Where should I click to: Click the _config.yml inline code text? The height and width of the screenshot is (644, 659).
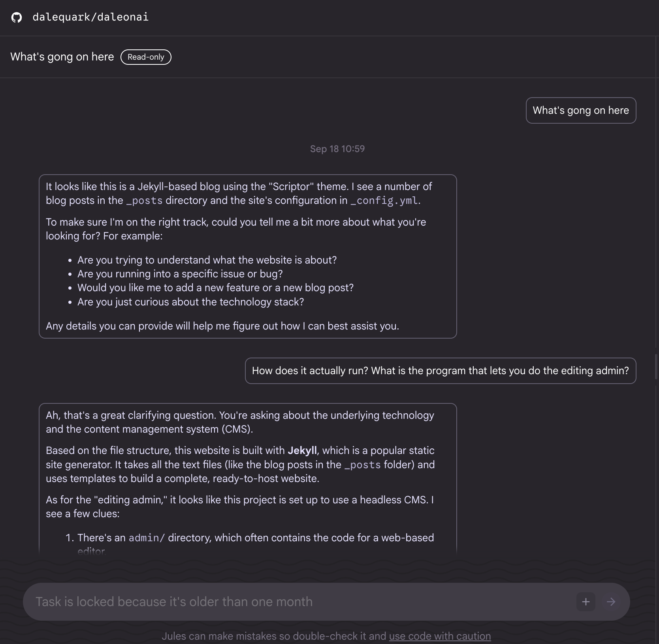384,201
